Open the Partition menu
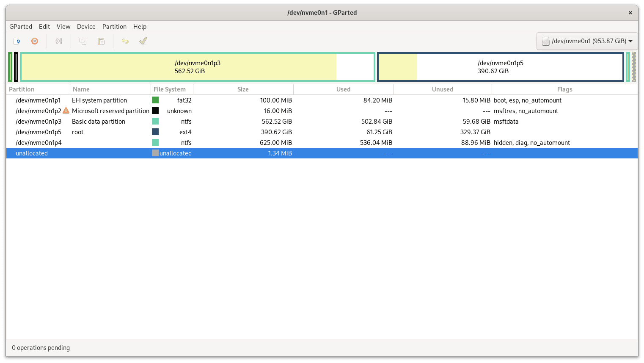 [114, 26]
